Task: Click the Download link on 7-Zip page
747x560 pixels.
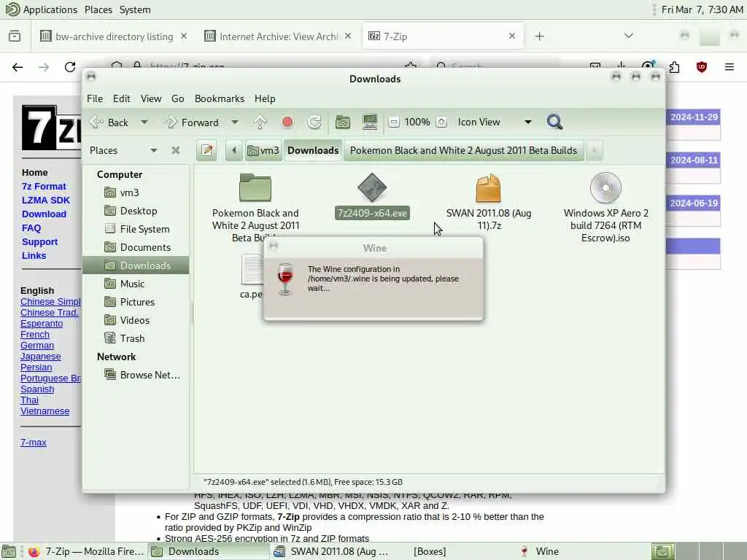Action: pyautogui.click(x=44, y=214)
